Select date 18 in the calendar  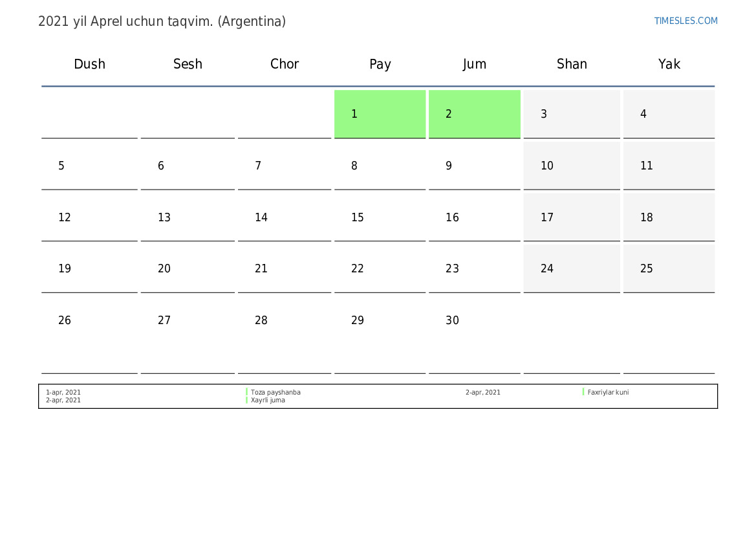tap(669, 217)
